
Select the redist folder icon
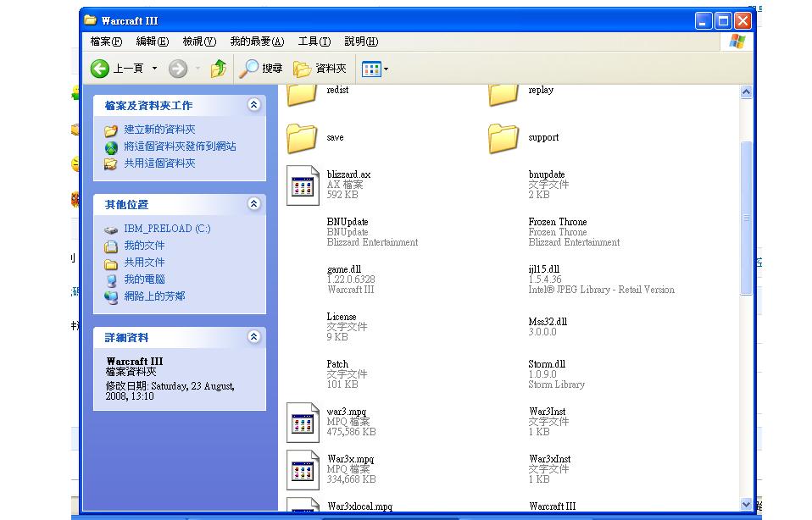(x=303, y=95)
